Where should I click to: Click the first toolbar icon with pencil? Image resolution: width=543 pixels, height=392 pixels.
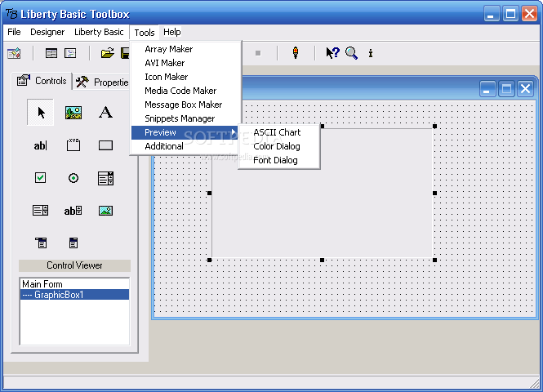(14, 53)
